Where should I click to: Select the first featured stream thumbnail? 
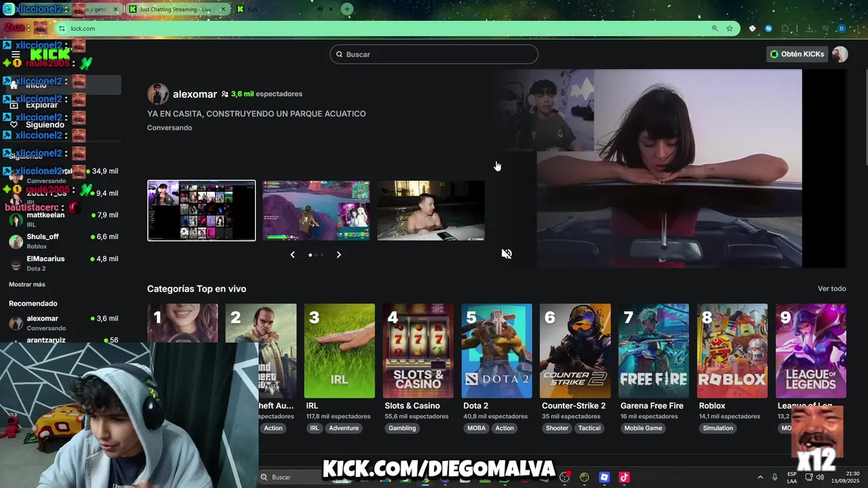tap(201, 210)
